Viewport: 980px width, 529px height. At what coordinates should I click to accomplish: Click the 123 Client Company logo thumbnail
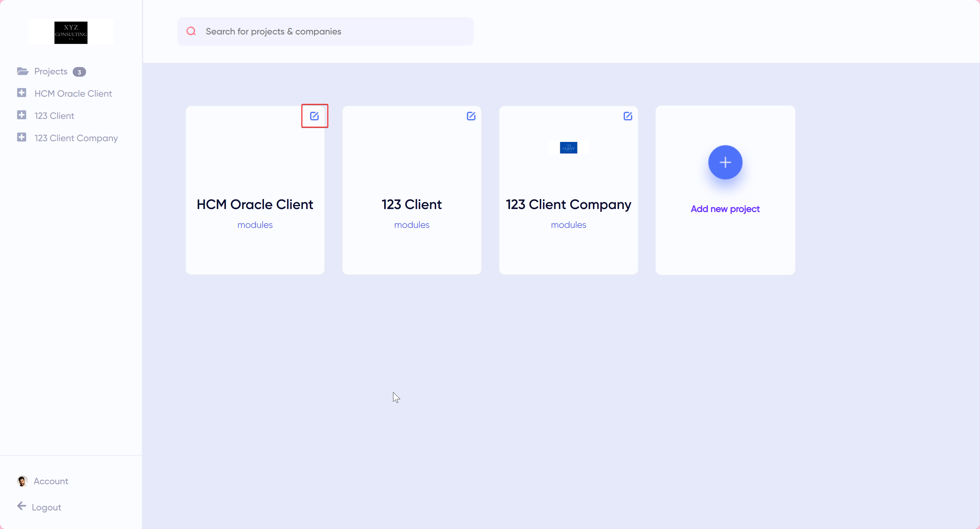[568, 148]
